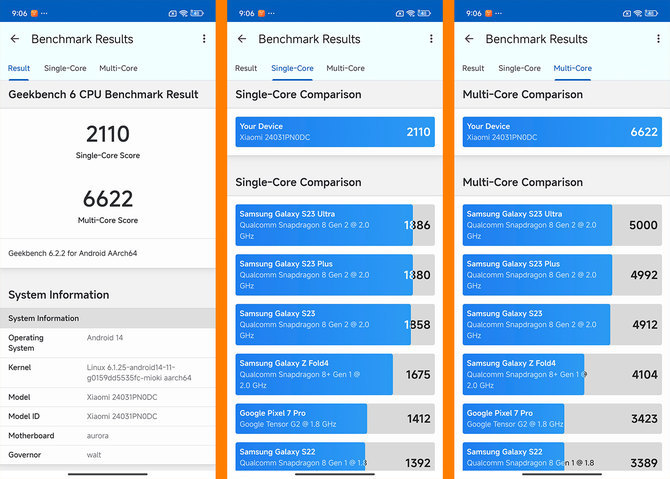
Task: Tap the Kernel information row
Action: (108, 373)
